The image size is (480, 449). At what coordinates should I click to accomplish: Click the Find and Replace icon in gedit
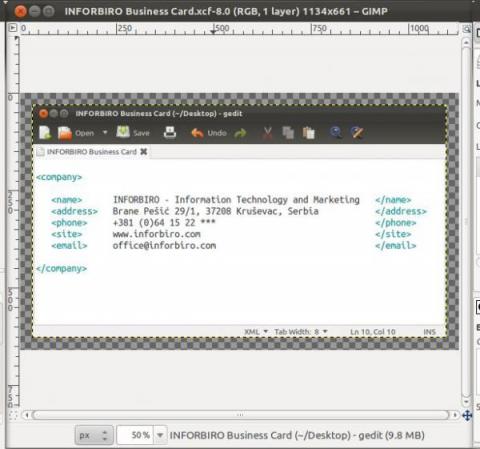click(x=357, y=132)
